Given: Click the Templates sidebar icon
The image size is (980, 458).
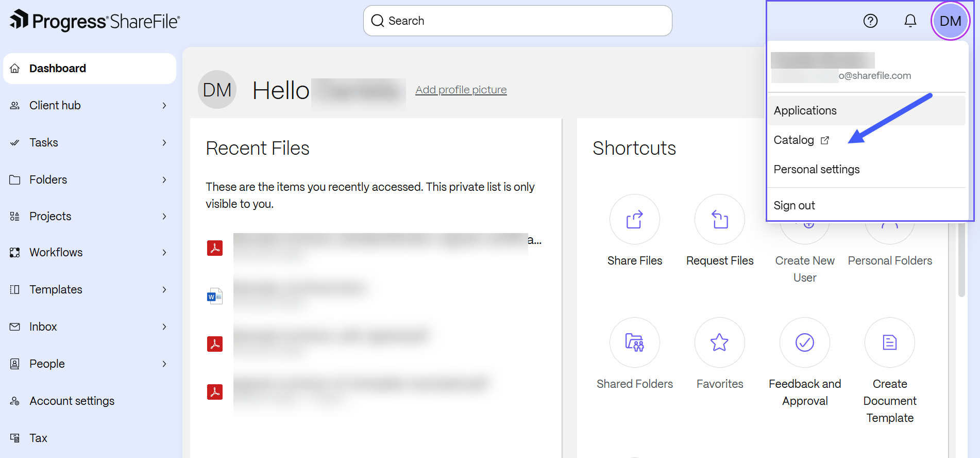Looking at the screenshot, I should click(x=15, y=290).
